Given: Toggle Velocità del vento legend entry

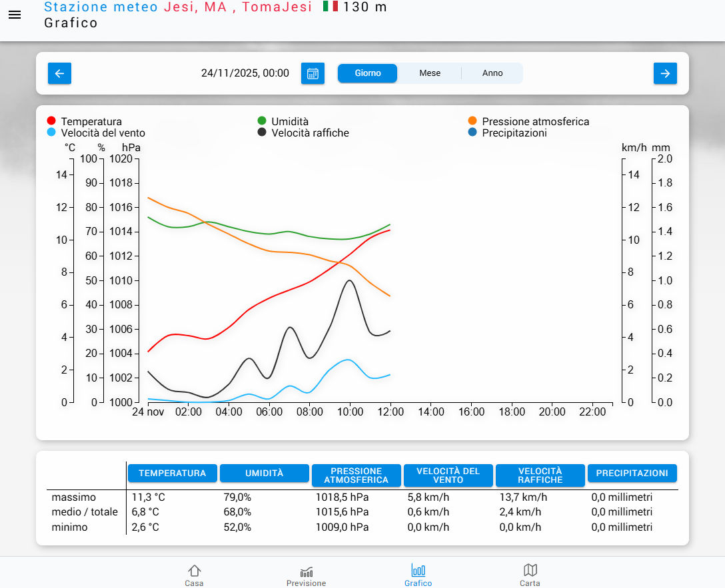Looking at the screenshot, I should click(103, 133).
